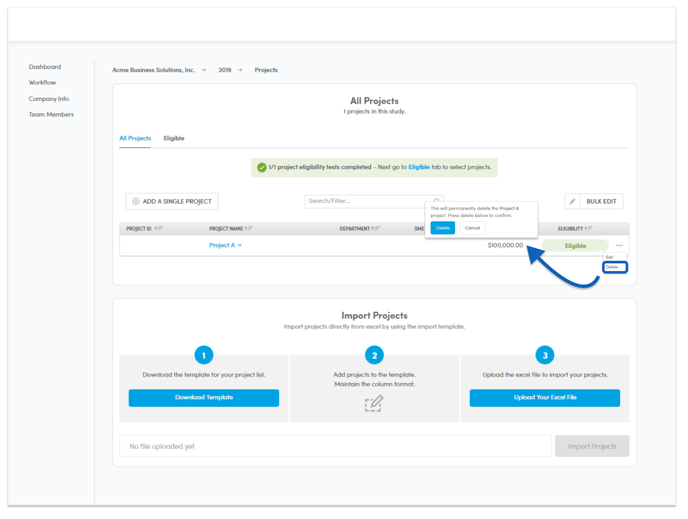Go to Workflow in the sidebar

[x=42, y=82]
